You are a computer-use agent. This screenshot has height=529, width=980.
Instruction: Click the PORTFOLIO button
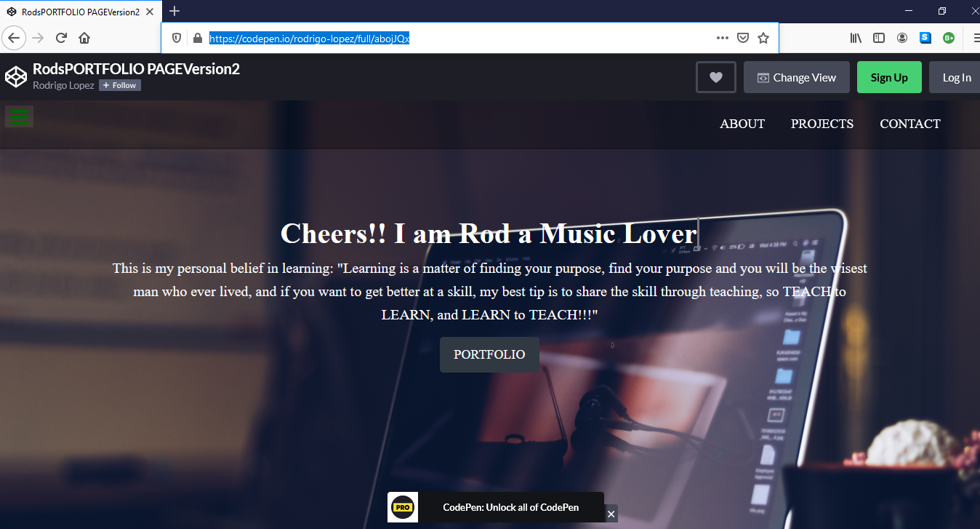pos(489,354)
